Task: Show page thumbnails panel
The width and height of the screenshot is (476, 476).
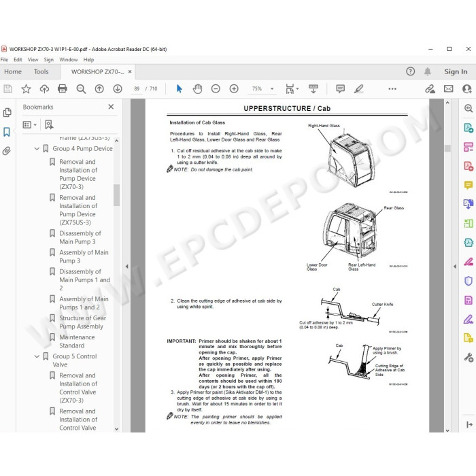Action: point(7,112)
